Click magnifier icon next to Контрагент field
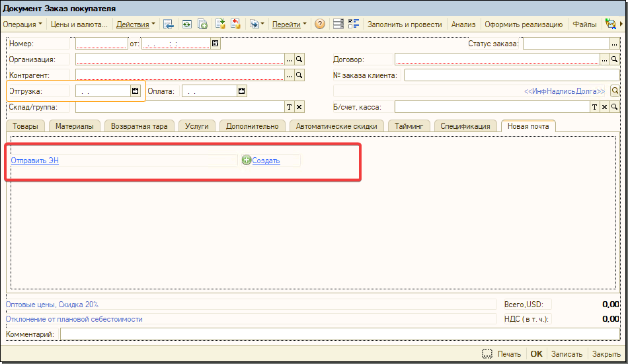628x364 pixels. pyautogui.click(x=299, y=75)
